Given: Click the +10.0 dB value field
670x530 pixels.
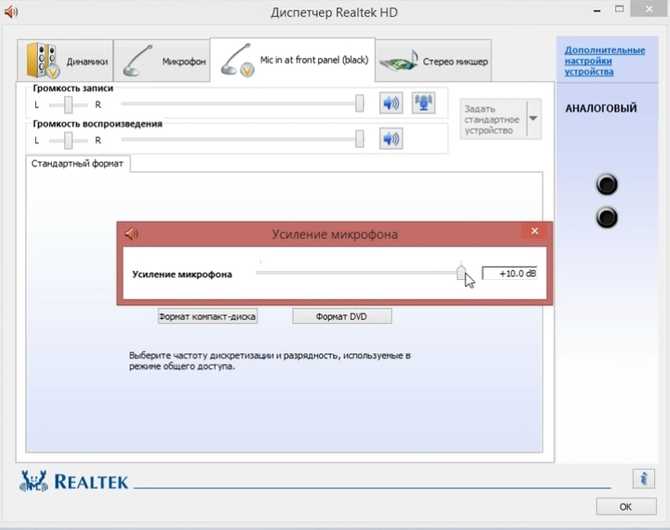Looking at the screenshot, I should click(x=509, y=274).
